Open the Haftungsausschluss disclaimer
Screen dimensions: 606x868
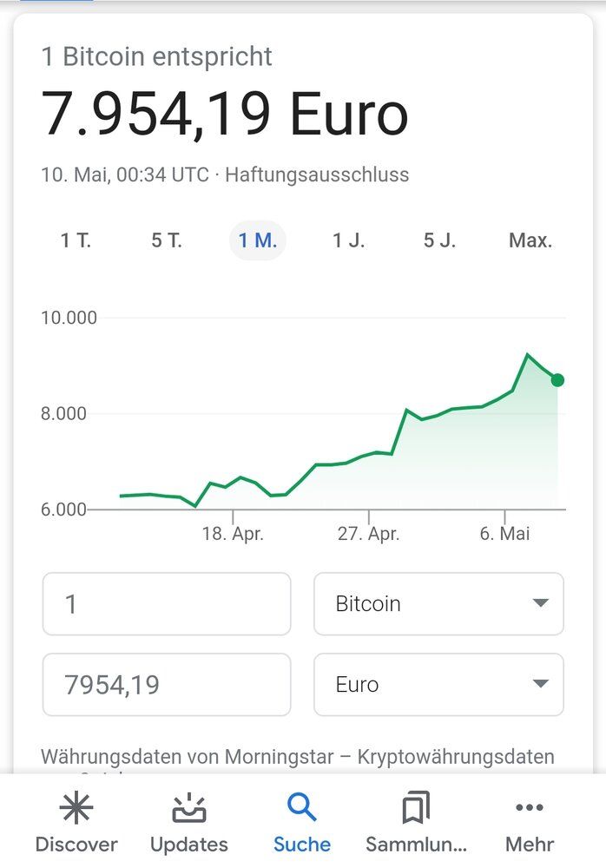316,174
